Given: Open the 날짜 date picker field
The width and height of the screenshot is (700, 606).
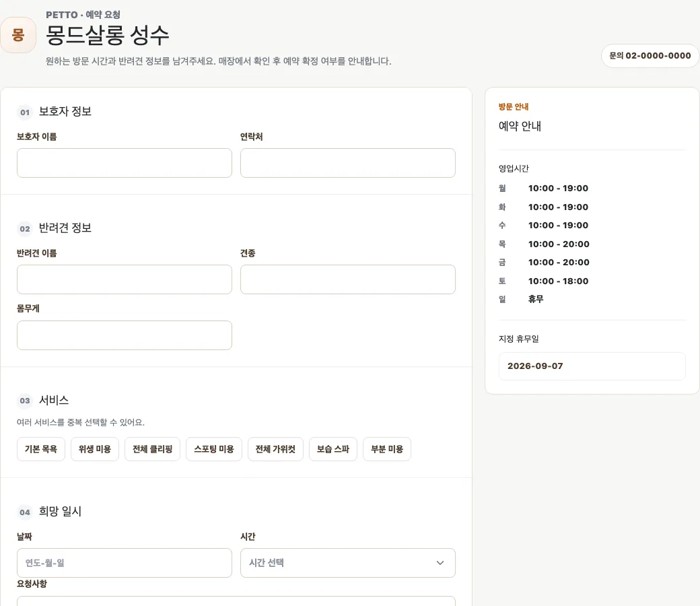Looking at the screenshot, I should point(125,563).
